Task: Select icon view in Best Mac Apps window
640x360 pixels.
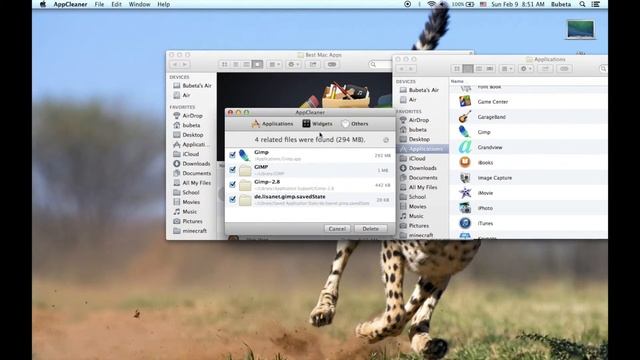Action: [224, 64]
